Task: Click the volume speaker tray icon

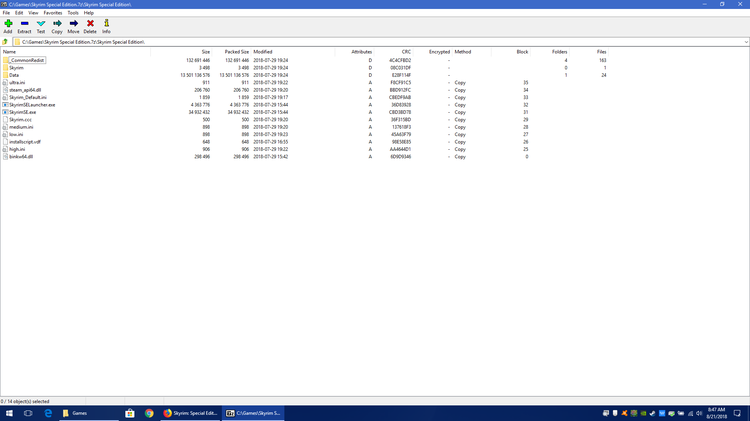Action: pyautogui.click(x=699, y=413)
